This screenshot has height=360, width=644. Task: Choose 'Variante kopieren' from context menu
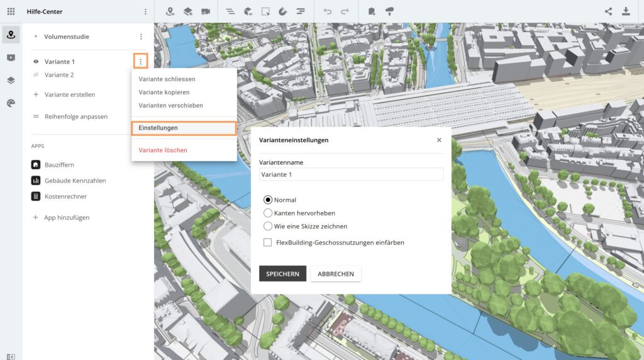[164, 93]
